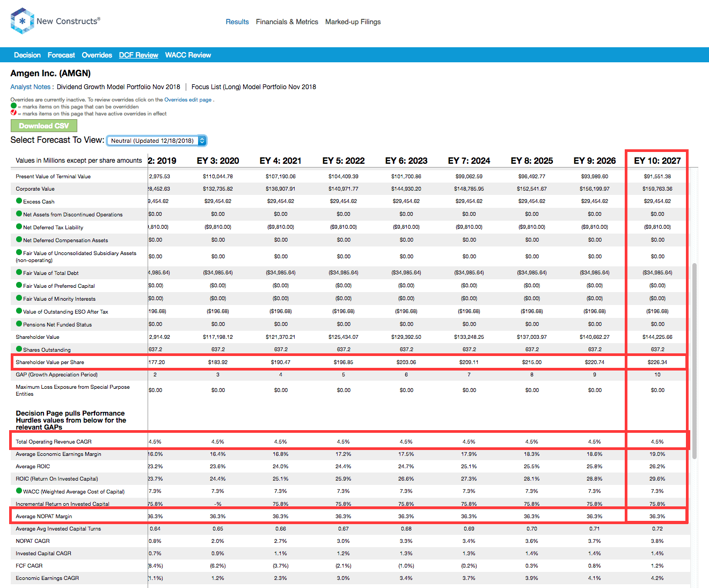Click the green dot beside Fair Value of Preferred Capital
This screenshot has width=709, height=588.
pyautogui.click(x=19, y=285)
